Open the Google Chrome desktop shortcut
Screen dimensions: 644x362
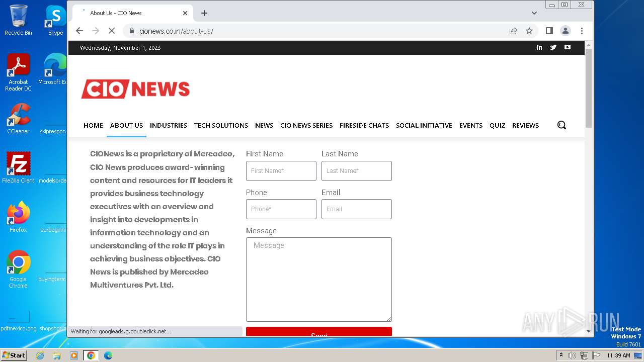tap(18, 269)
